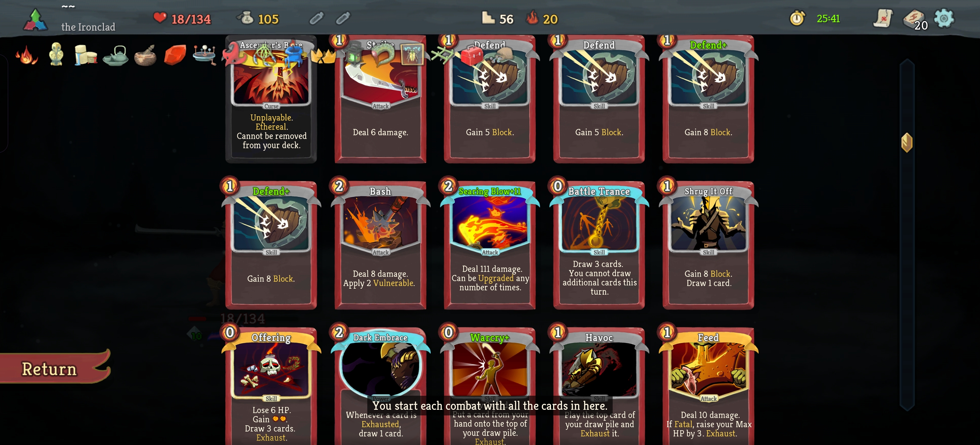This screenshot has width=980, height=445.
Task: View the Offering skill card
Action: tap(271, 386)
